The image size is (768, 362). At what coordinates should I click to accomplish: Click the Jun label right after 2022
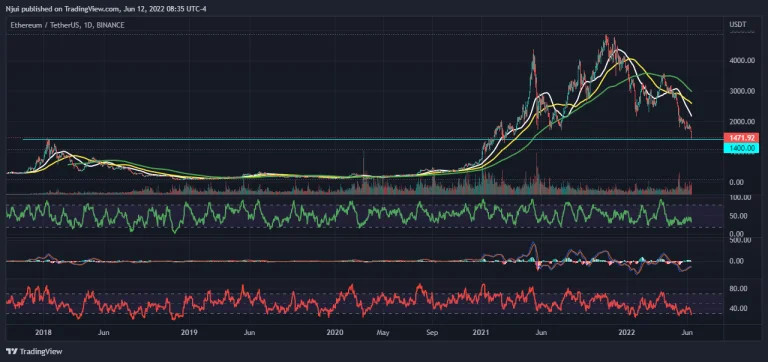tap(688, 333)
